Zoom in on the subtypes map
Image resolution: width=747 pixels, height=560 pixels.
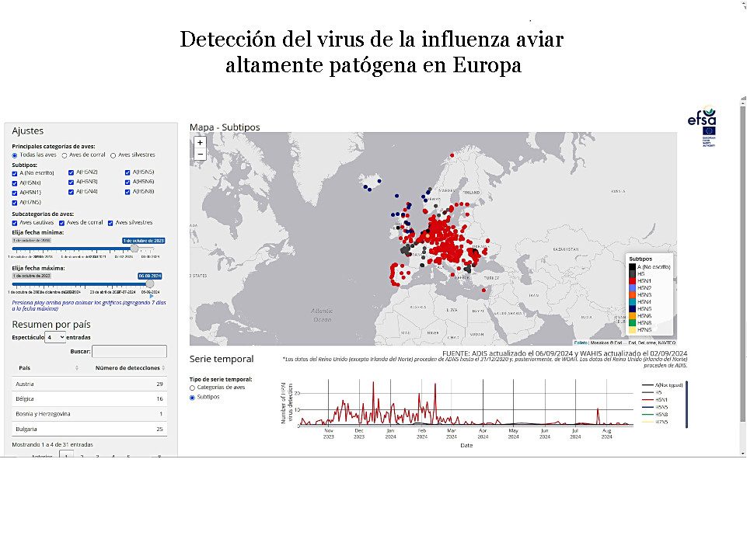point(200,142)
